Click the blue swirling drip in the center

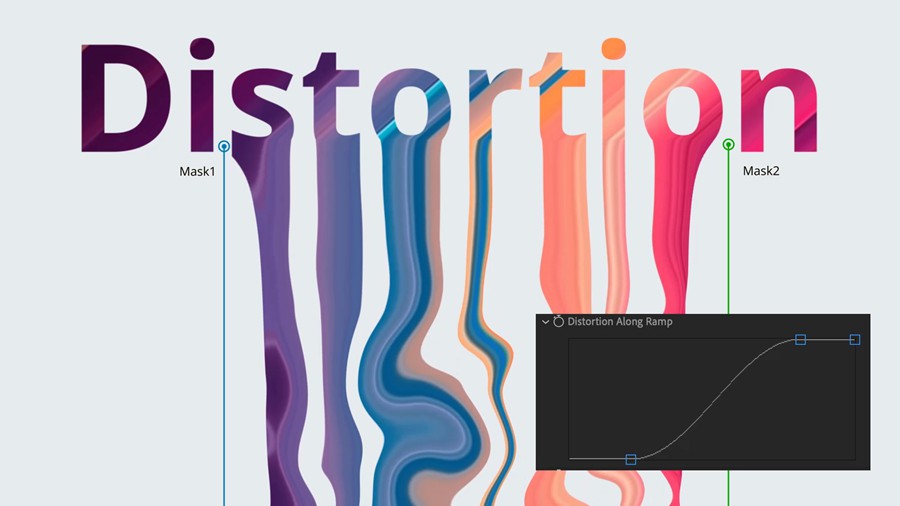410,400
